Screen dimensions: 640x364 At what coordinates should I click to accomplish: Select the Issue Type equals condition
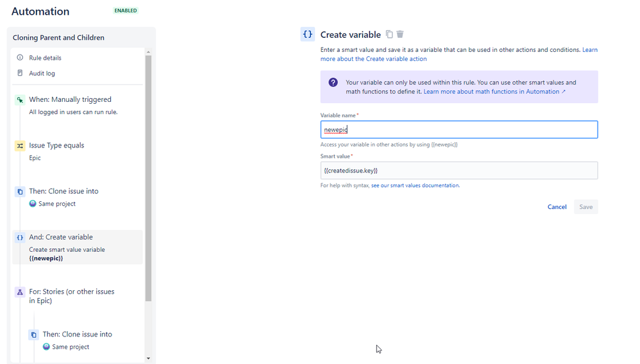[x=78, y=151]
